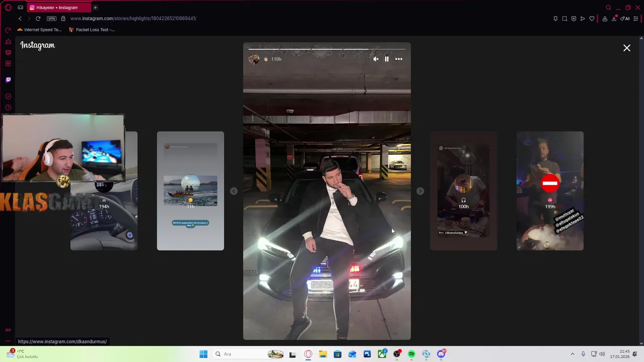Close the Instagram stories viewer
The height and width of the screenshot is (362, 644).
[x=627, y=48]
